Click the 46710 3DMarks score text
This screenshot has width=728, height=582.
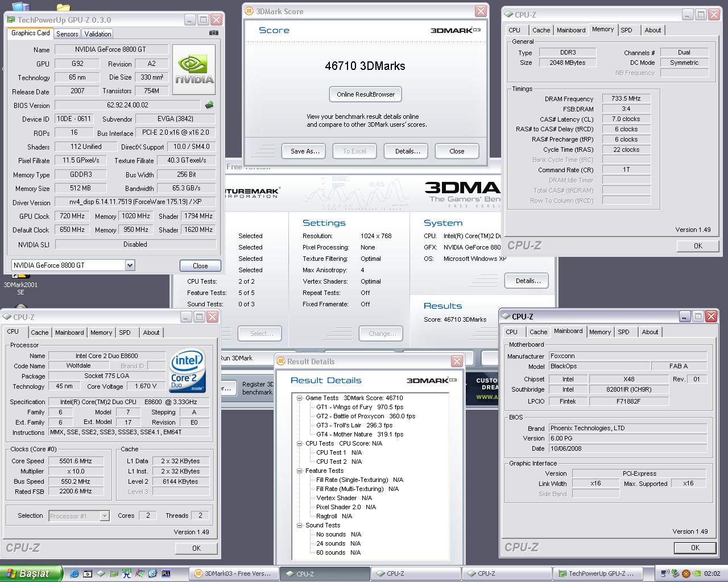[365, 66]
